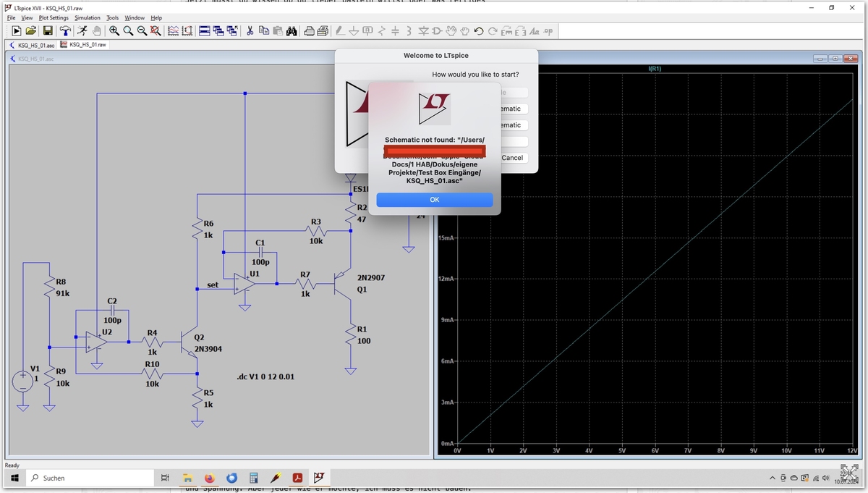Click the Run simulation running-man icon

tap(82, 31)
